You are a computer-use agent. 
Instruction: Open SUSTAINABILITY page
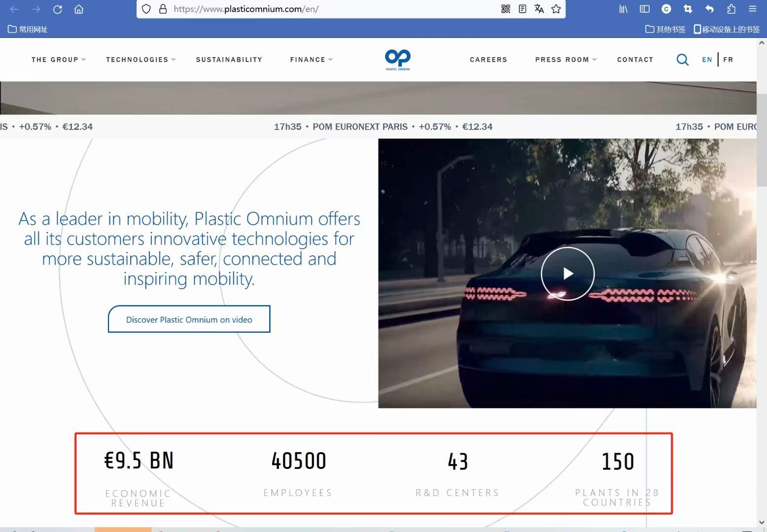tap(229, 60)
